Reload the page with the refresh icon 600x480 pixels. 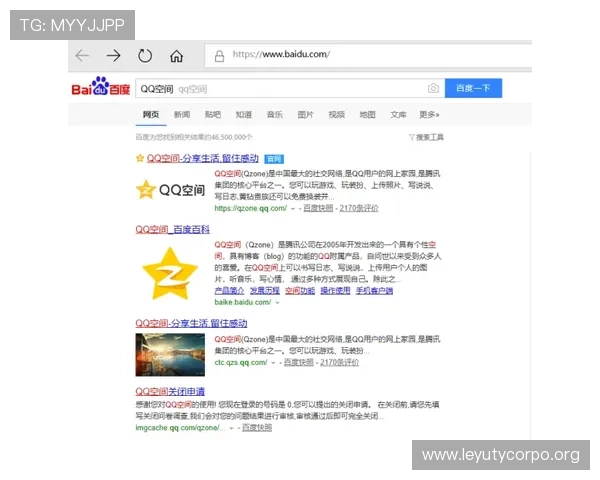point(145,56)
